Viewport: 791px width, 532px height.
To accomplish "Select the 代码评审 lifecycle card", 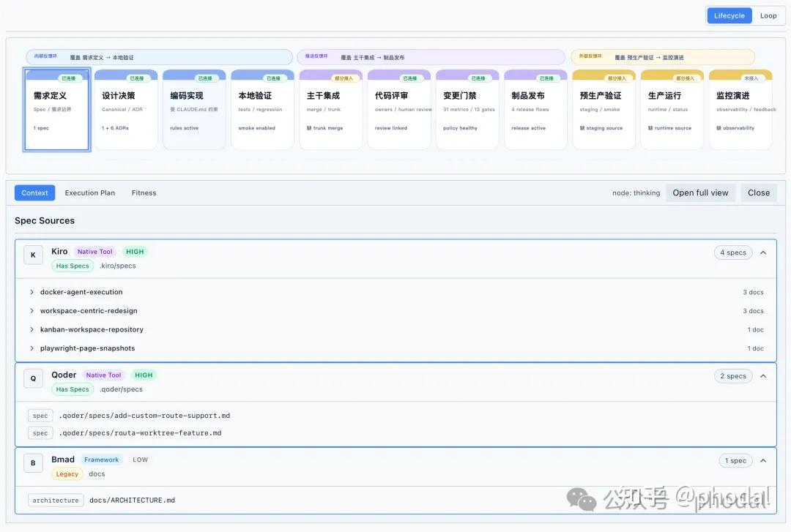I will pyautogui.click(x=399, y=110).
